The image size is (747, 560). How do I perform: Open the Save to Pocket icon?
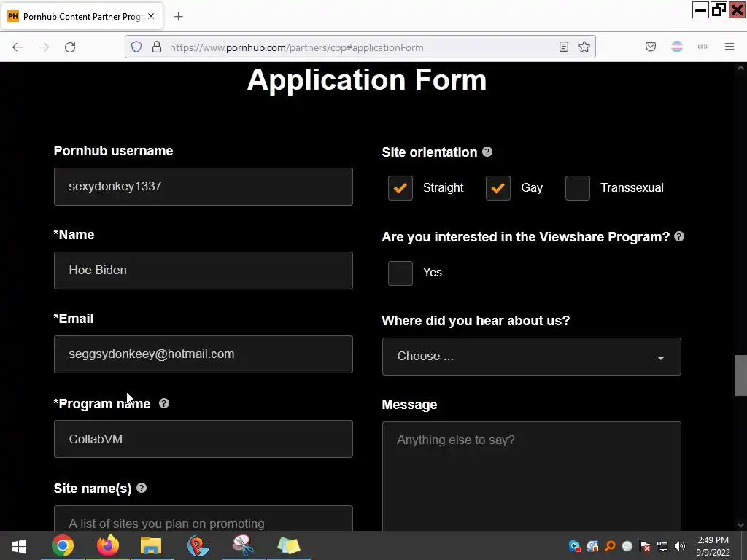tap(650, 47)
